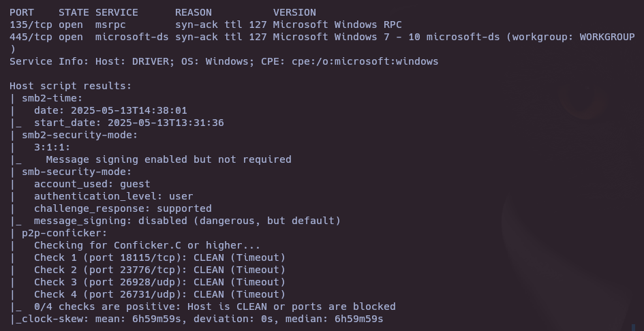Click the smb2-security-mode label
Image resolution: width=644 pixels, height=331 pixels.
pyautogui.click(x=80, y=135)
